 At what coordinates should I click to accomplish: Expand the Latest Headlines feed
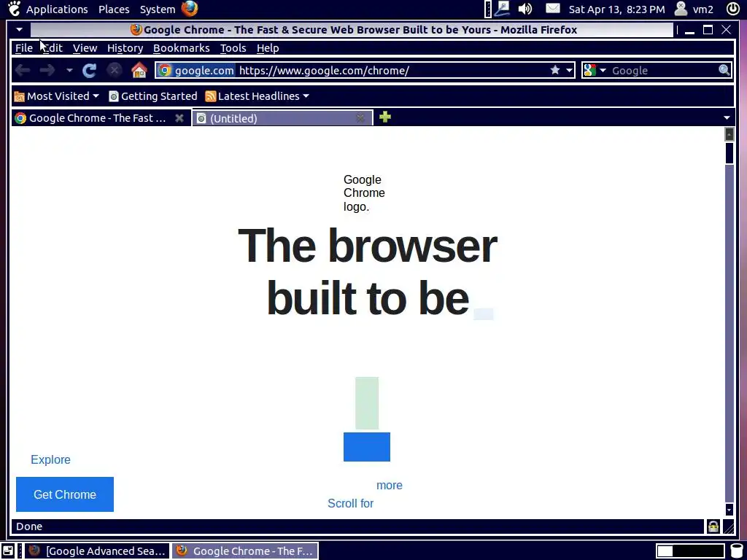(x=258, y=96)
